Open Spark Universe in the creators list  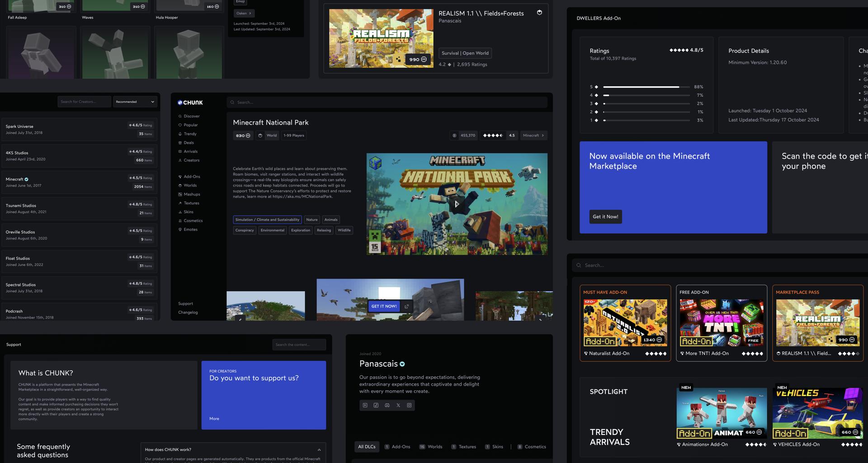[x=79, y=130]
